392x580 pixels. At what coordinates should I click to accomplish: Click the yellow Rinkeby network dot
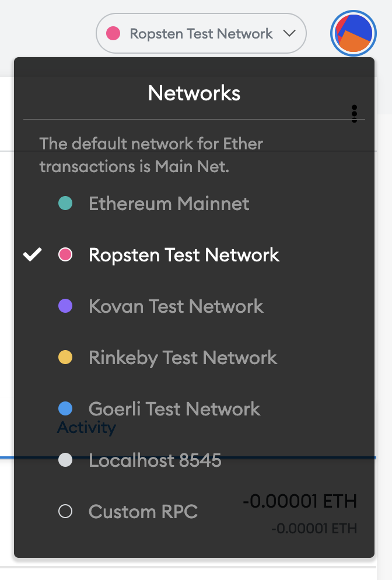click(x=66, y=357)
